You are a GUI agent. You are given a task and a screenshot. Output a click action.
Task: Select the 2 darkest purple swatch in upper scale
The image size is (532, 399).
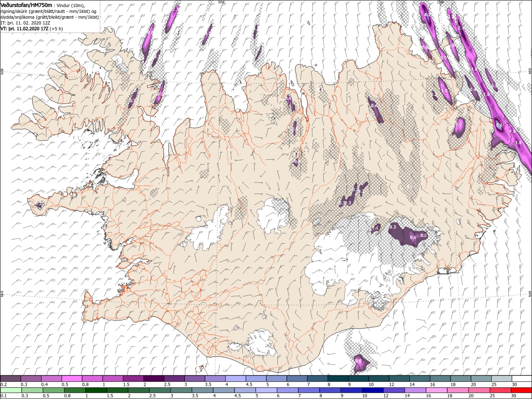(153, 379)
